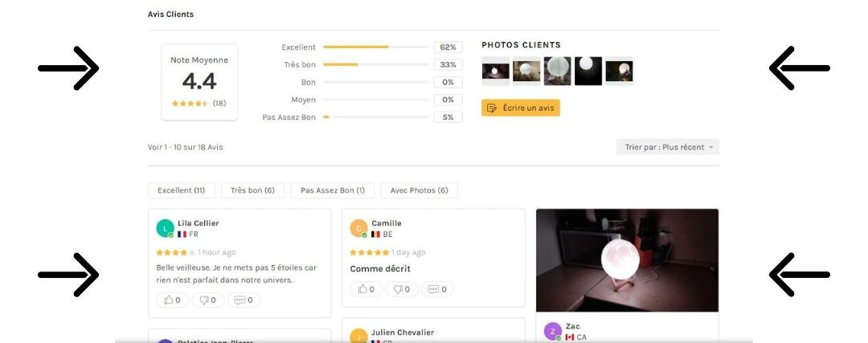868x343 pixels.
Task: Click the Pas Assez Bon 5% rating bar
Action: 376,117
